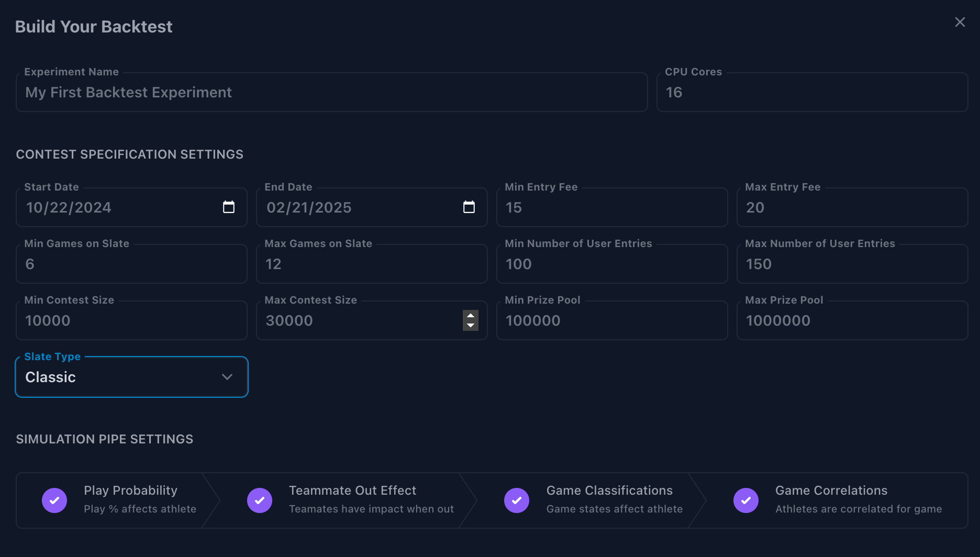Select the Game Correlations step title
This screenshot has width=980, height=557.
tap(831, 491)
